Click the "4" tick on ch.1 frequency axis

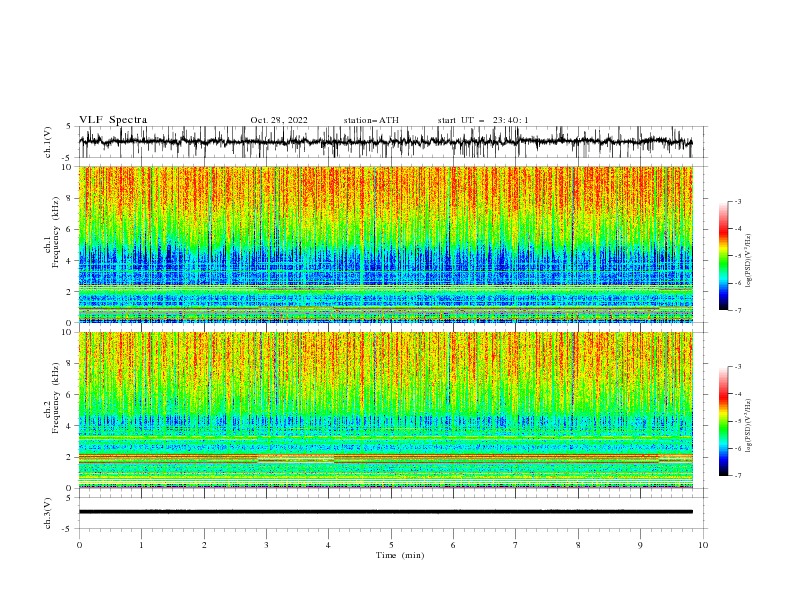(70, 261)
